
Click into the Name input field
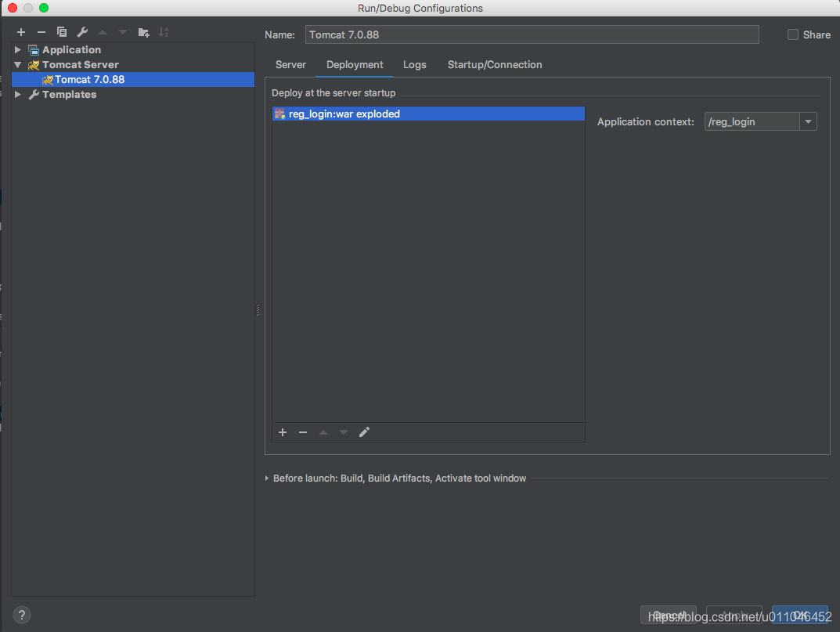(x=532, y=34)
